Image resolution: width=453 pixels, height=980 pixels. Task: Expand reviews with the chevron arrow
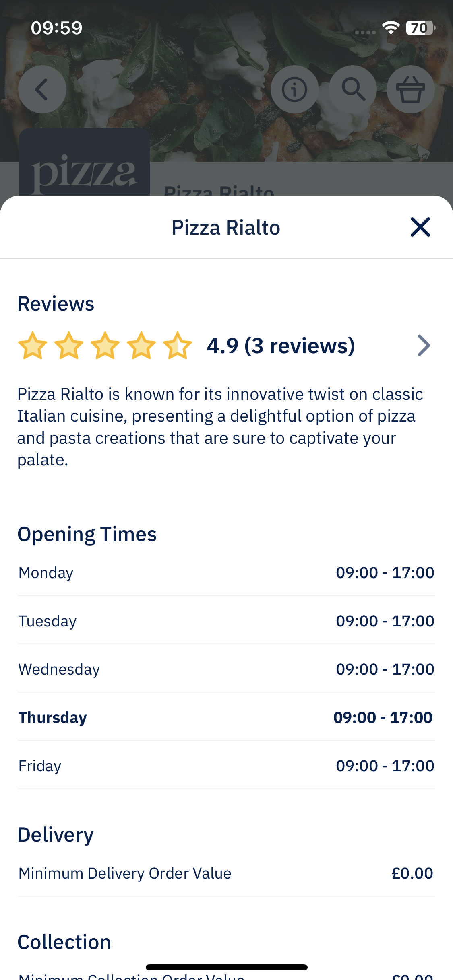click(x=424, y=346)
